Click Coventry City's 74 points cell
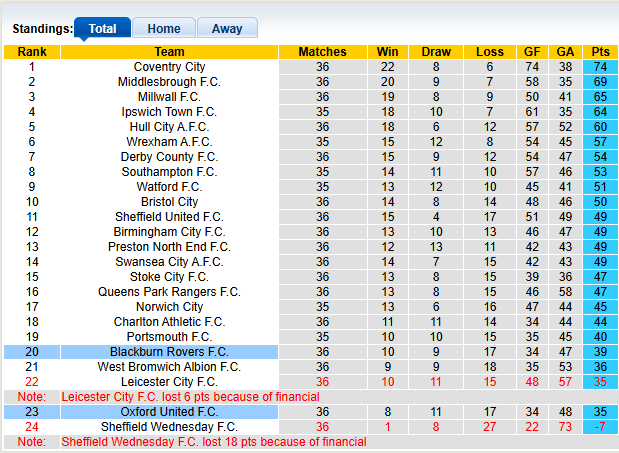This screenshot has height=453, width=619. 600,67
